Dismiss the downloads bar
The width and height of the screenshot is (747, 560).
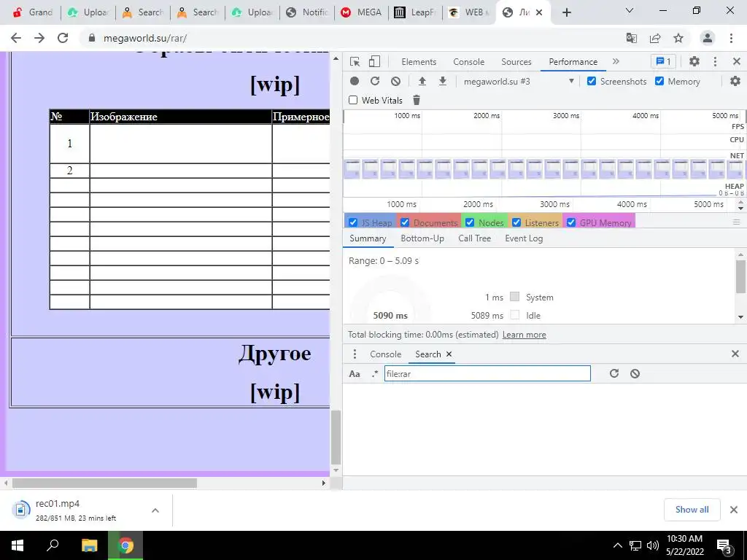click(734, 510)
